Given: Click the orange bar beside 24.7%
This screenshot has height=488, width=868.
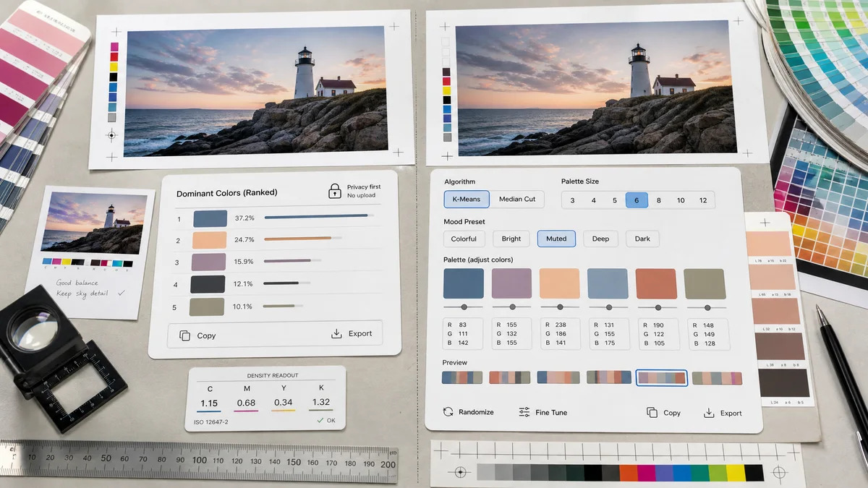Looking at the screenshot, I should tap(298, 238).
